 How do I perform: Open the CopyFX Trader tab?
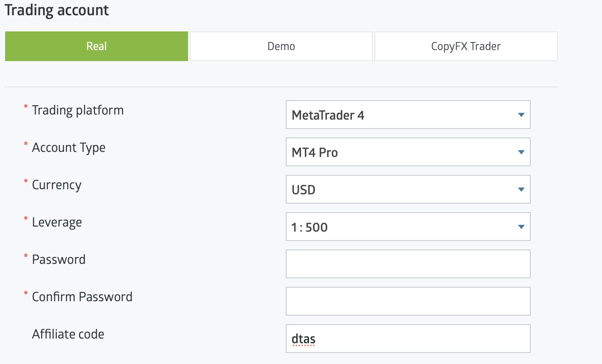(x=466, y=46)
